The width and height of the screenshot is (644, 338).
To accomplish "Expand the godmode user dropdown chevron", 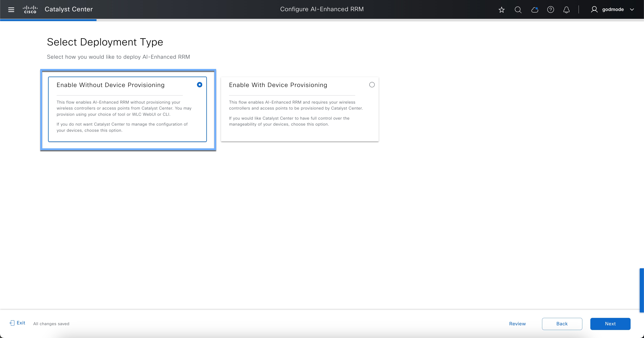I will [632, 10].
